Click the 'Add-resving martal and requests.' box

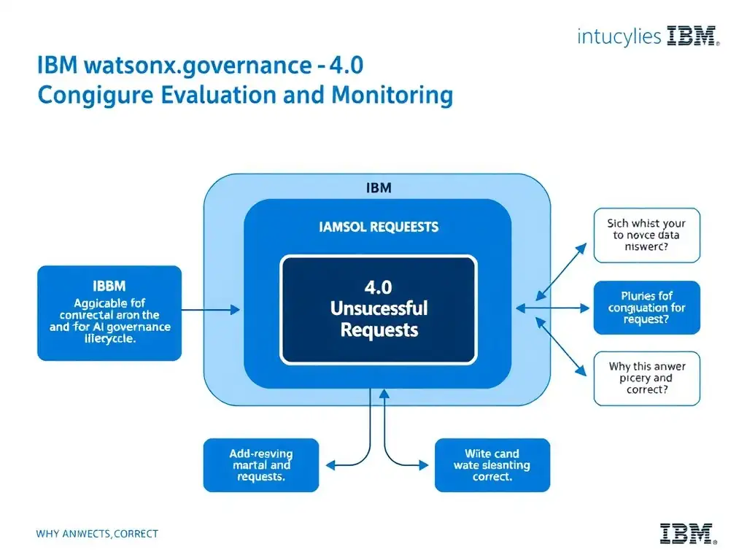[261, 465]
